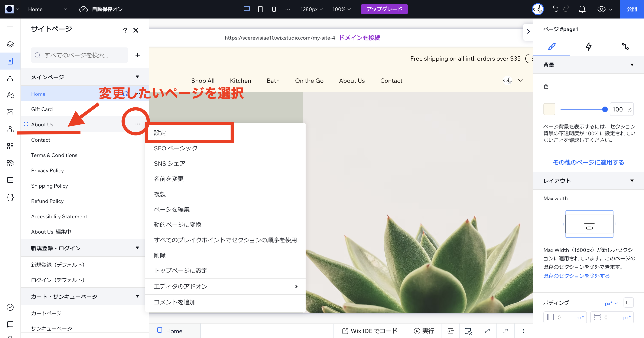Open the CMS panel with the table icon
The image size is (644, 338).
tap(10, 180)
